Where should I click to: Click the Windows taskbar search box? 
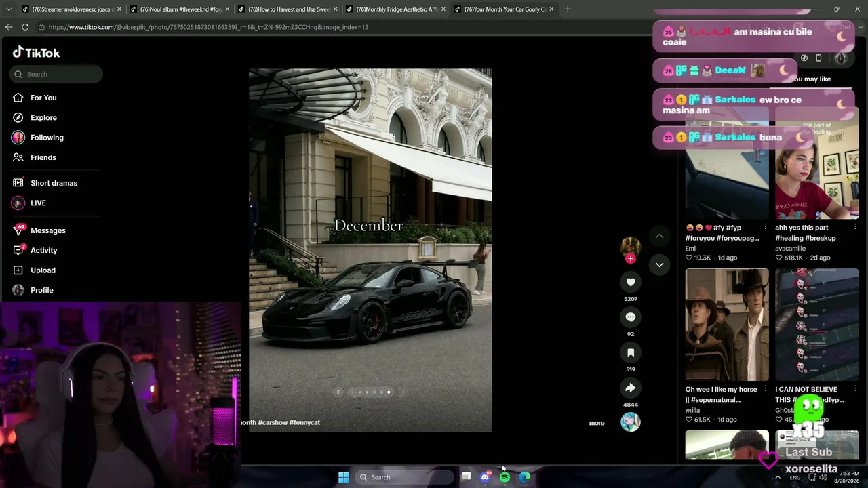pos(405,477)
